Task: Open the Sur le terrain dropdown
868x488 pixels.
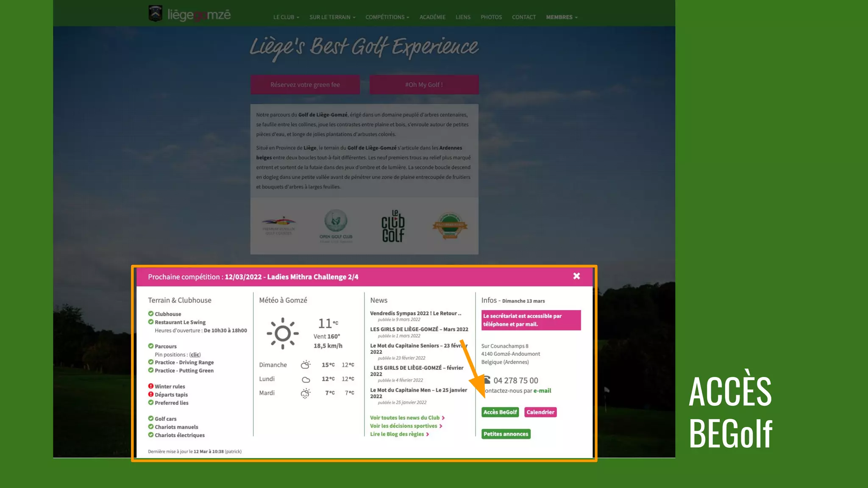Action: click(x=332, y=17)
